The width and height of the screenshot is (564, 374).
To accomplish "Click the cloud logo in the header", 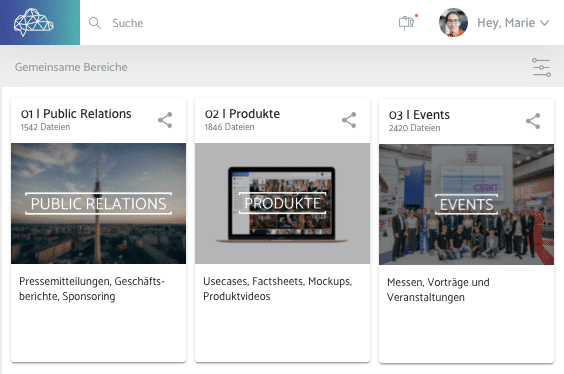I will coord(33,22).
